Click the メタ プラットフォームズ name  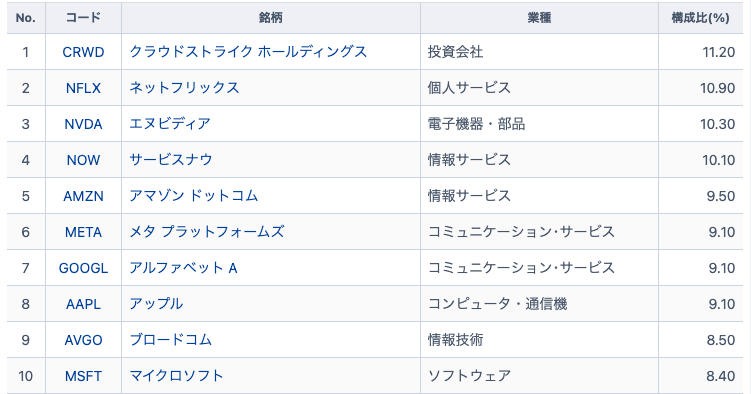207,232
